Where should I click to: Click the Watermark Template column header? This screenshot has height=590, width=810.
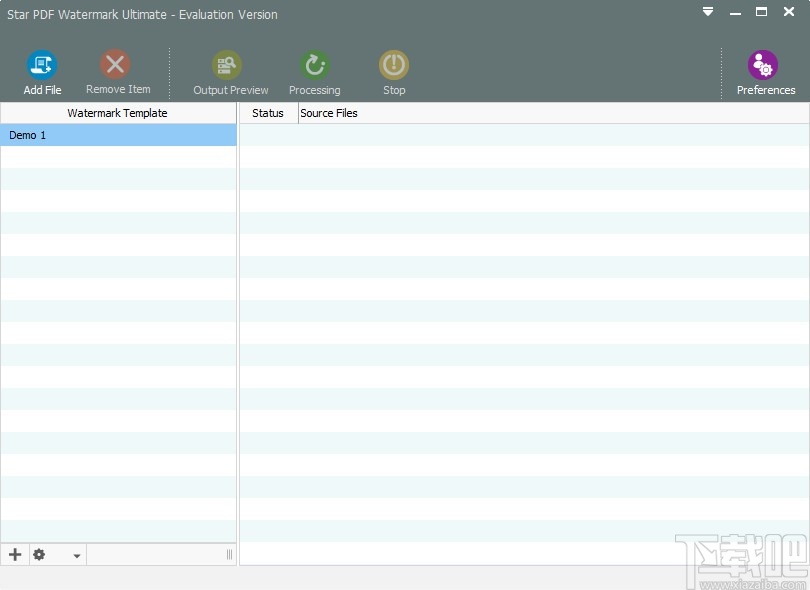(x=117, y=113)
